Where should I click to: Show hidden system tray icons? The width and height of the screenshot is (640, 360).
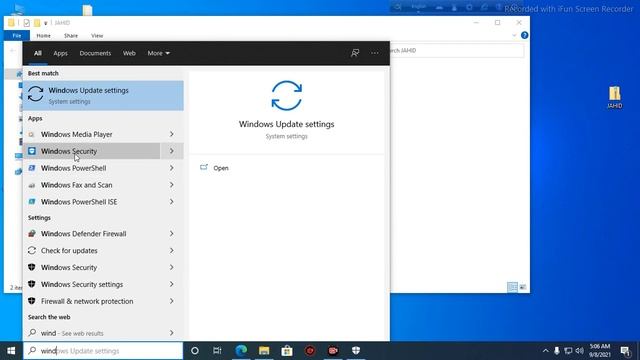point(546,351)
